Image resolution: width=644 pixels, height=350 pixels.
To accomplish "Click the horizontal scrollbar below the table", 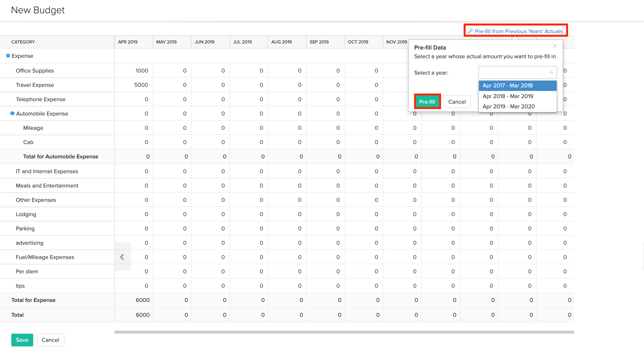I will (x=344, y=332).
